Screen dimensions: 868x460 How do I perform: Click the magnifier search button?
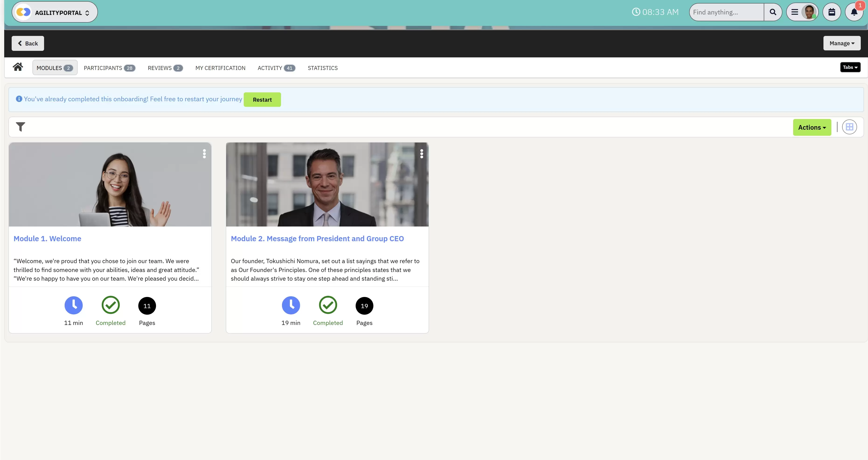[773, 12]
